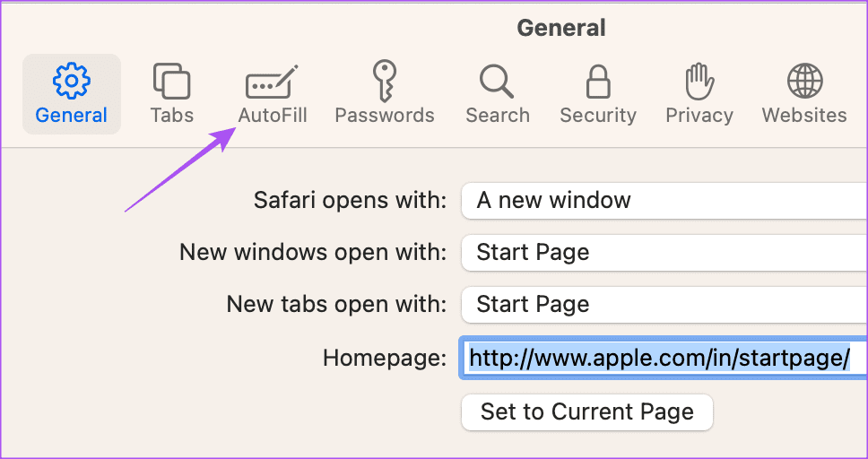Screen dimensions: 868x459
Task: Select the General gear icon
Action: coord(72,81)
